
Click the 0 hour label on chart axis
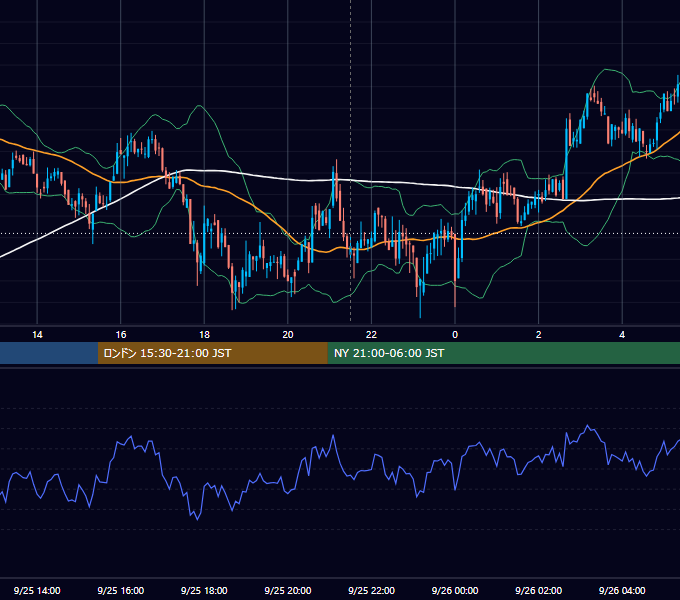click(x=455, y=335)
